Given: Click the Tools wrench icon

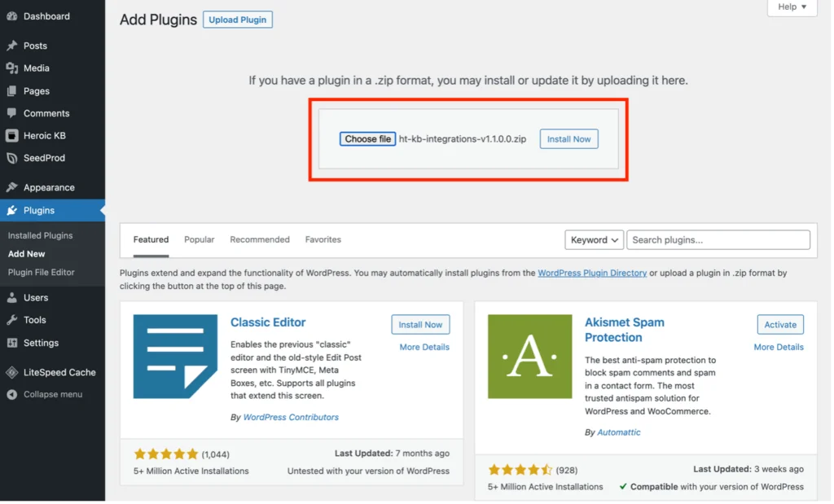Looking at the screenshot, I should click(11, 320).
